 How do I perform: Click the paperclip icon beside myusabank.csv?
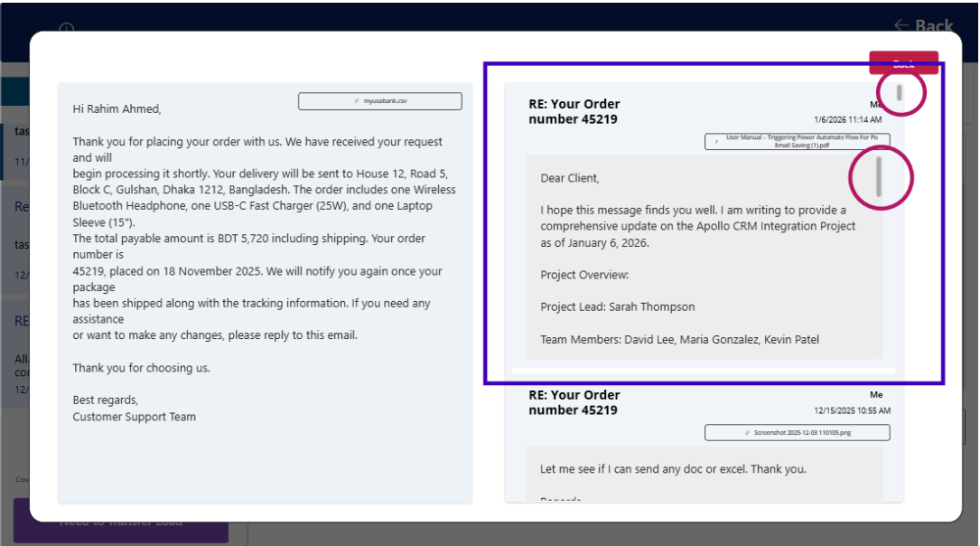tap(358, 101)
